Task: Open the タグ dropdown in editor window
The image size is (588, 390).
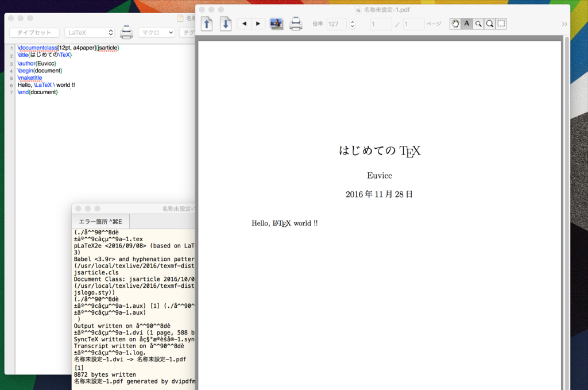Action: coord(188,33)
